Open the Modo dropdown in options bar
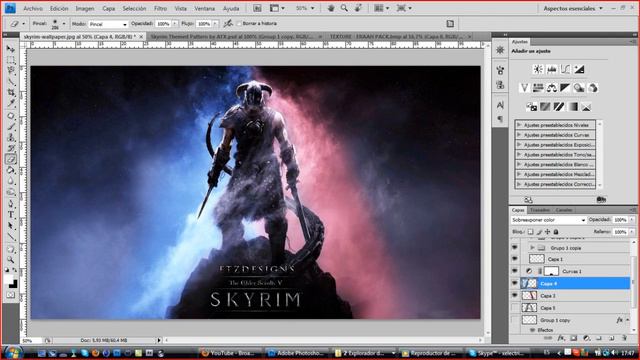 coord(108,24)
